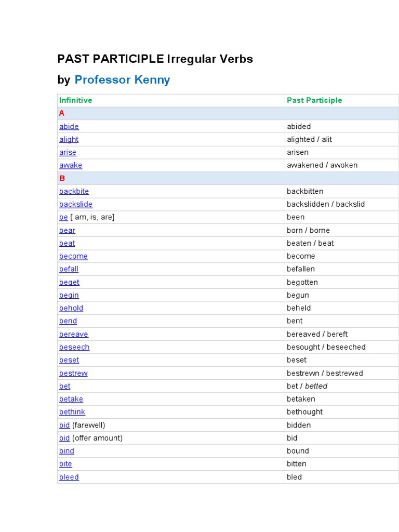Viewport: 399px width, 532px height.
Task: Open the bite verb link
Action: [65, 464]
